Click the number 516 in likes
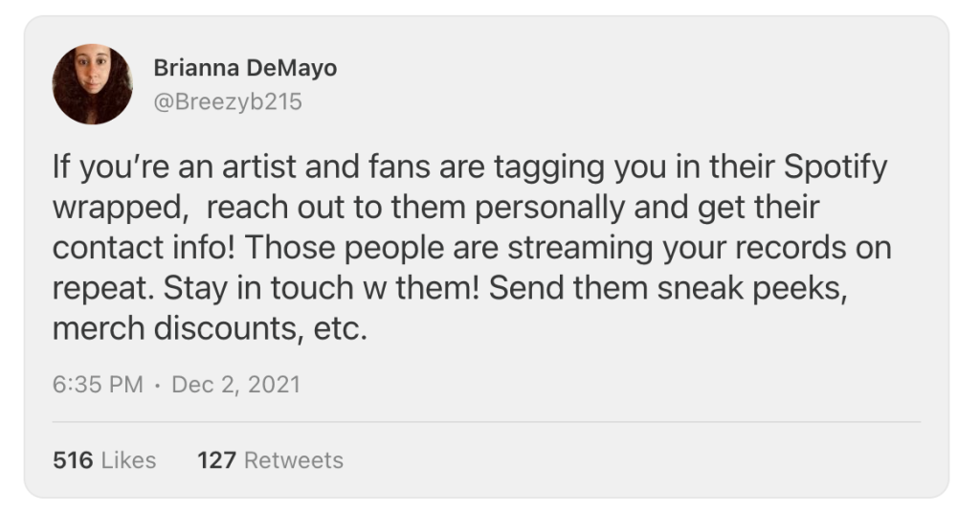The width and height of the screenshot is (980, 512). (x=73, y=460)
